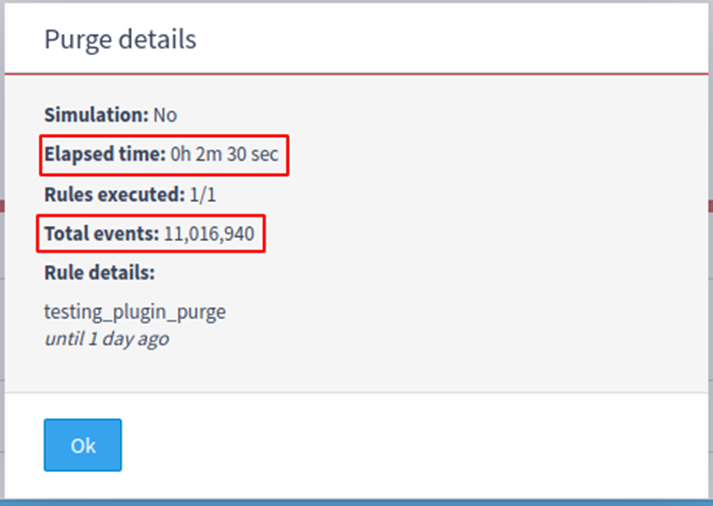Image resolution: width=713 pixels, height=506 pixels.
Task: Click the Simulation value No
Action: coord(165,115)
